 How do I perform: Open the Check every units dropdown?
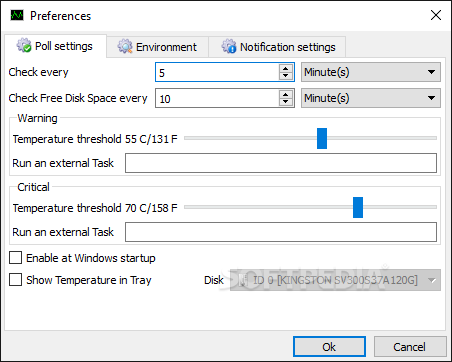(371, 72)
